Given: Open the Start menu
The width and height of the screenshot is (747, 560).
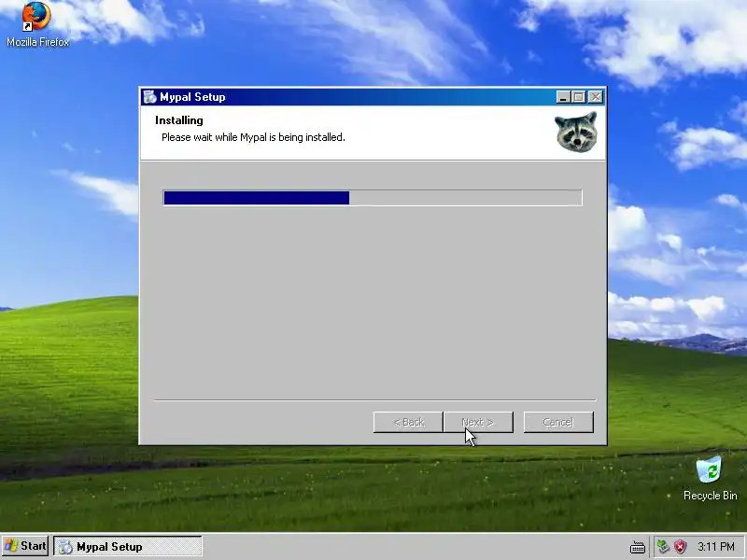Looking at the screenshot, I should pyautogui.click(x=25, y=546).
